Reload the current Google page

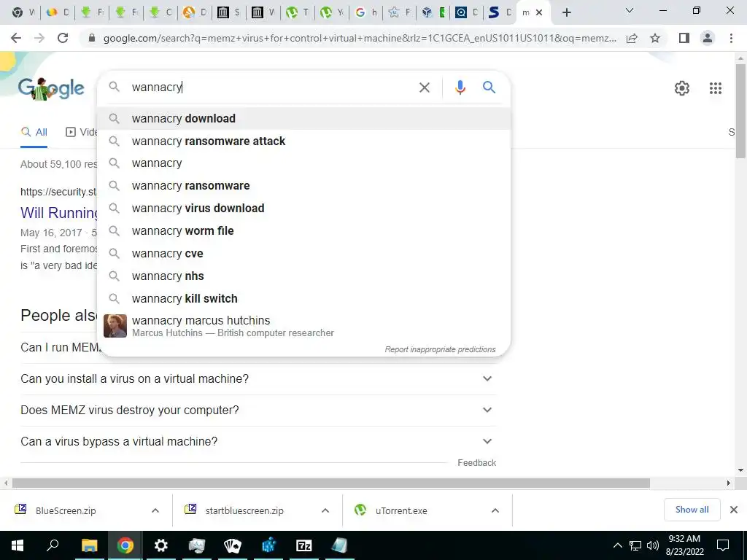(63, 38)
